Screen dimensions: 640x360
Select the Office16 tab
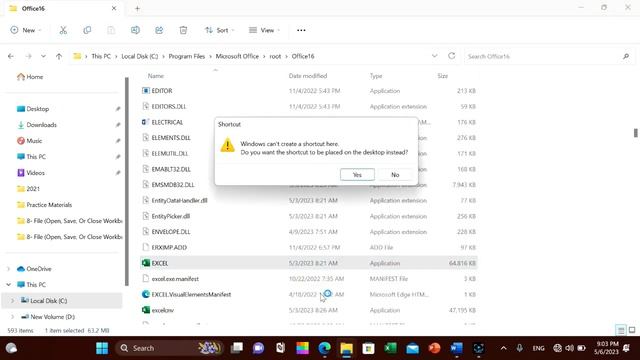pyautogui.click(x=62, y=9)
